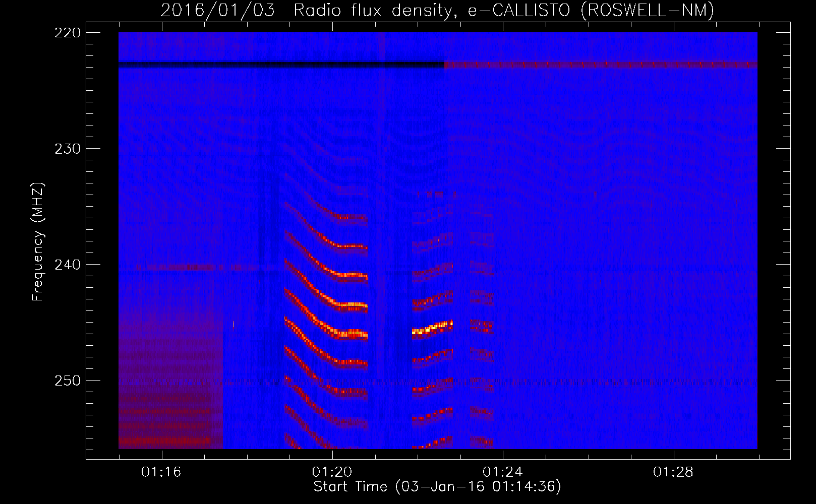
Task: Click the "Frequency (MHZ)" axis label
Action: pos(38,241)
